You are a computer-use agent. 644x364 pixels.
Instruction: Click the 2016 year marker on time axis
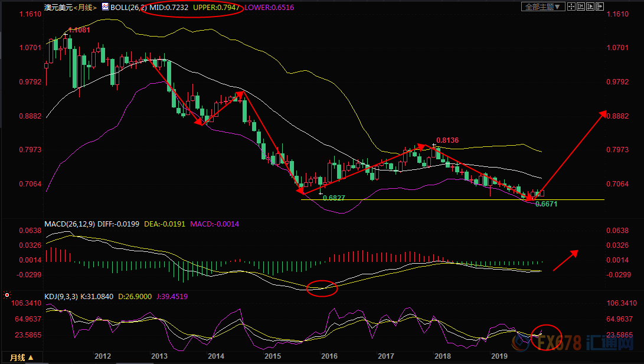click(x=329, y=356)
